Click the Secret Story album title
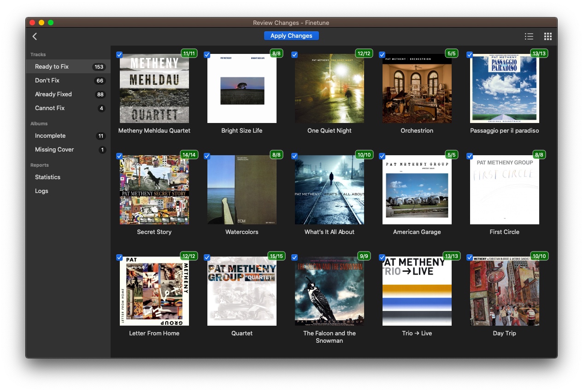The width and height of the screenshot is (583, 392). click(154, 232)
